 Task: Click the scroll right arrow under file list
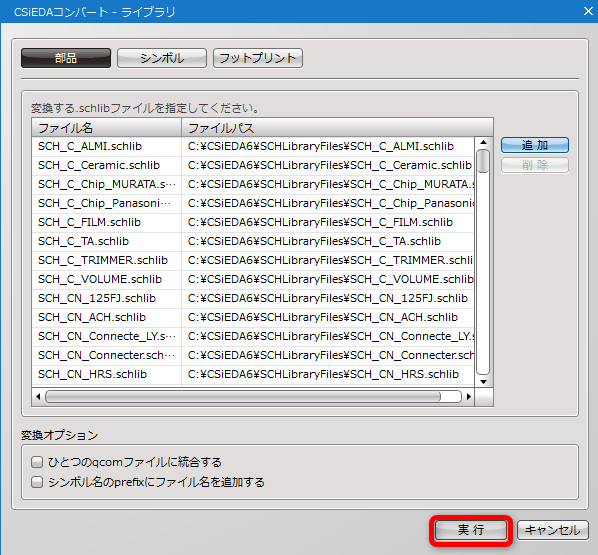469,397
